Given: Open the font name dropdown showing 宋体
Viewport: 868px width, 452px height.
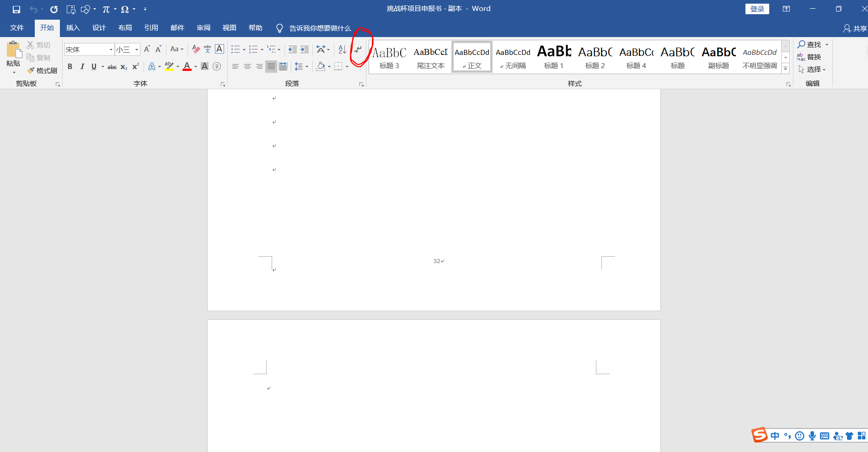Looking at the screenshot, I should [111, 49].
